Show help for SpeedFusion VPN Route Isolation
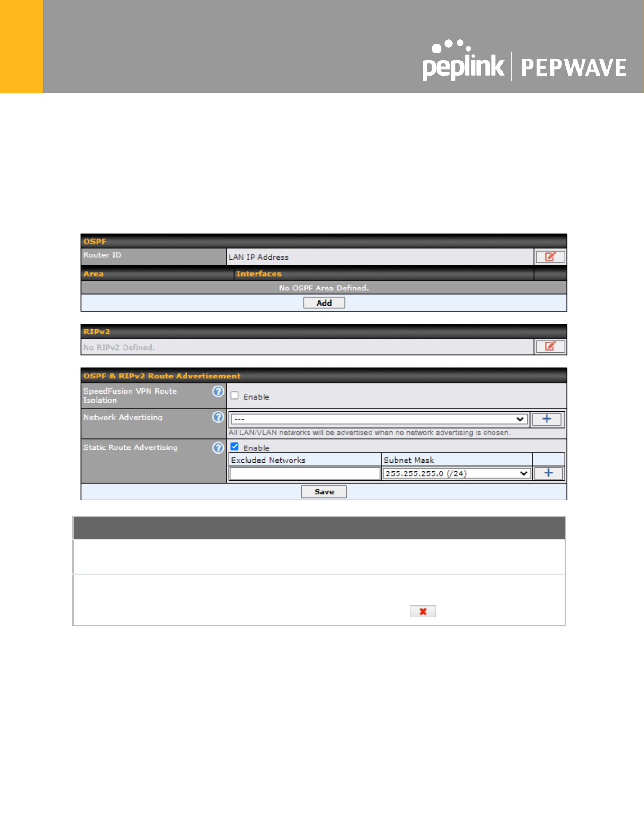 pyautogui.click(x=218, y=391)
